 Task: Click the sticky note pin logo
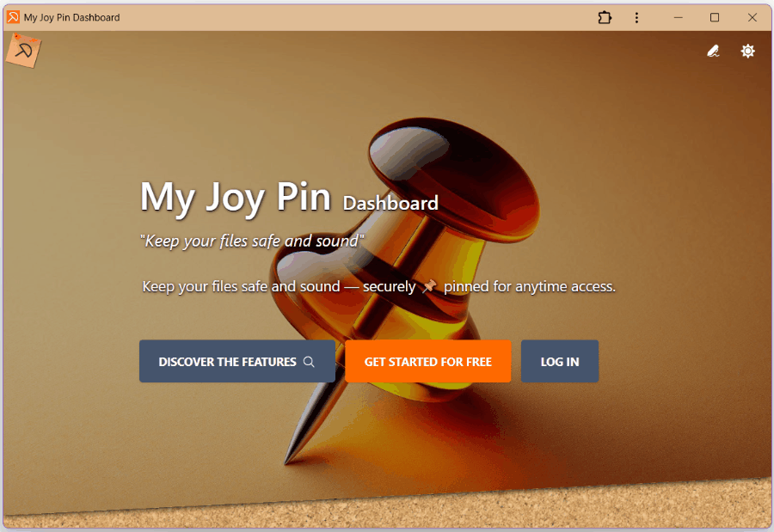[23, 51]
